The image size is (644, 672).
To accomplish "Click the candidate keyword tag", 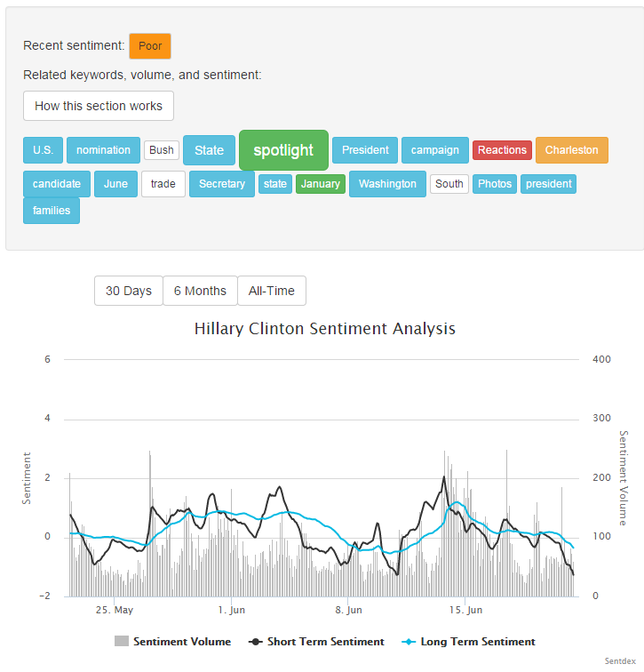I will click(x=57, y=184).
